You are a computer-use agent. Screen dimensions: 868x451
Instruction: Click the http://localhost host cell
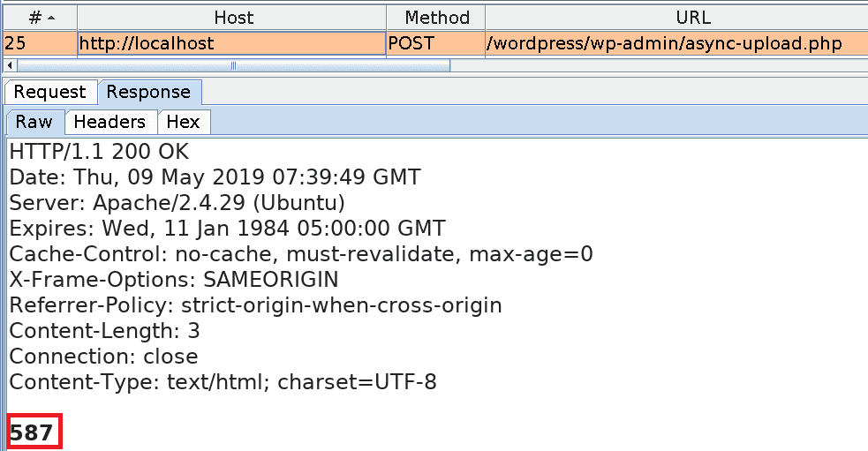click(232, 43)
